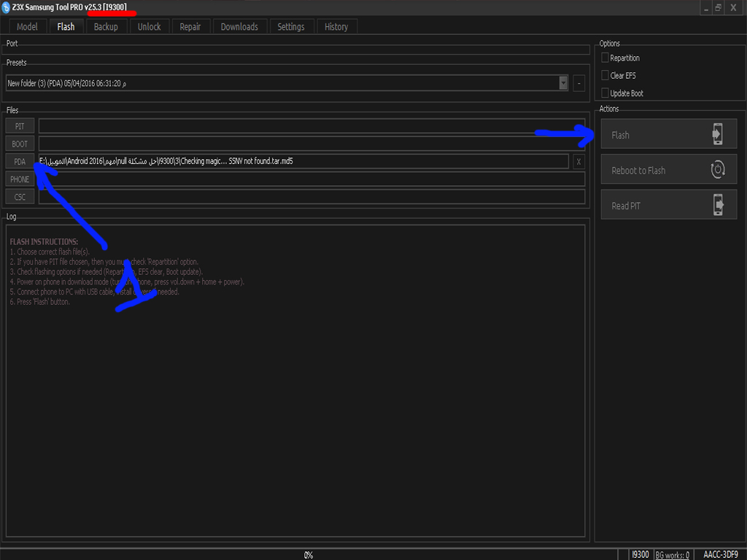This screenshot has width=747, height=560.
Task: Enable the Repartition checkbox
Action: click(x=605, y=58)
